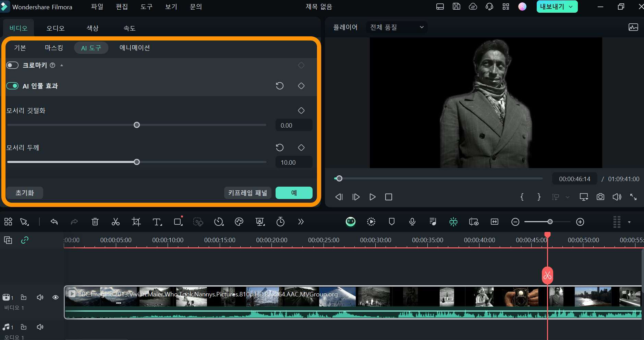Click the 초기화 reset button
This screenshot has width=644, height=340.
click(x=25, y=193)
